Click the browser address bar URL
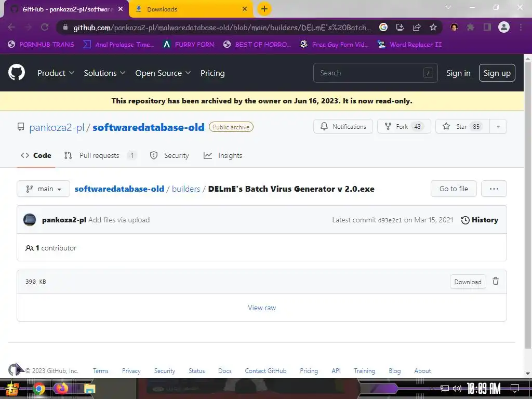This screenshot has width=532, height=399. click(x=222, y=28)
